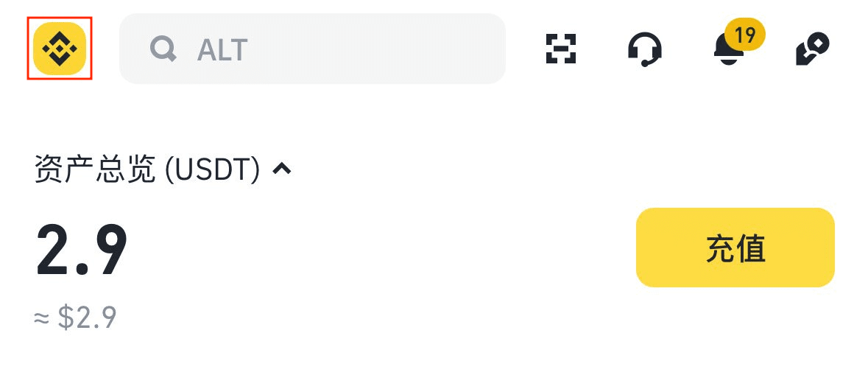Tap the ≈ $2.9 fiat value
This screenshot has height=389, width=868.
(x=75, y=318)
